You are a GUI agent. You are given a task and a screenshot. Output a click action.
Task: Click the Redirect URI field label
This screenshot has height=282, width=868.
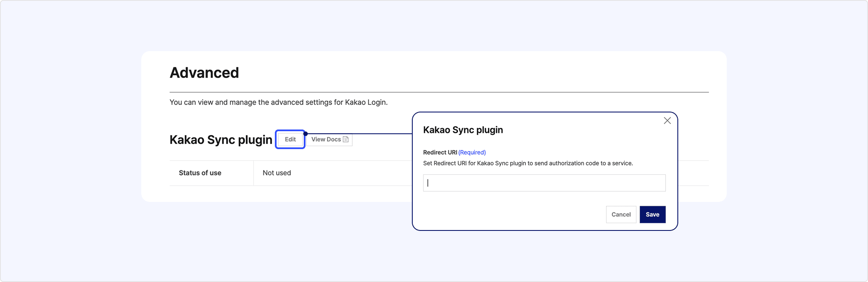(440, 153)
